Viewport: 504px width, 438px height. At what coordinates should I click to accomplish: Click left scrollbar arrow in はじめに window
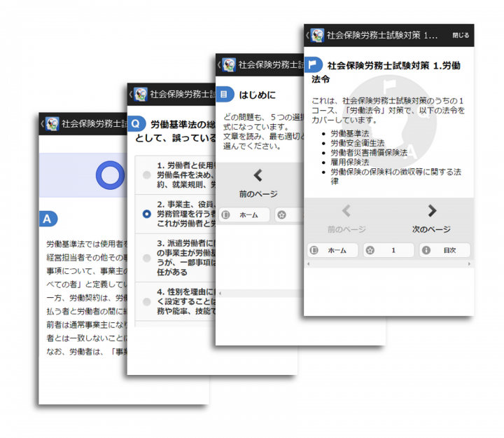220,293
